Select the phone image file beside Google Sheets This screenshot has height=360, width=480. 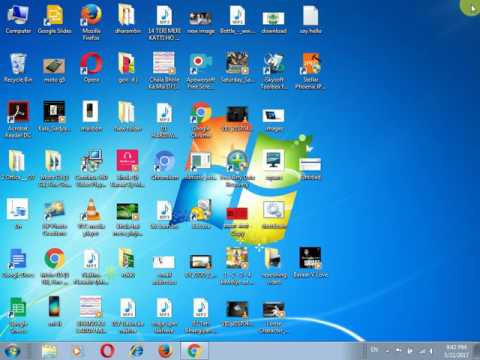(54, 312)
